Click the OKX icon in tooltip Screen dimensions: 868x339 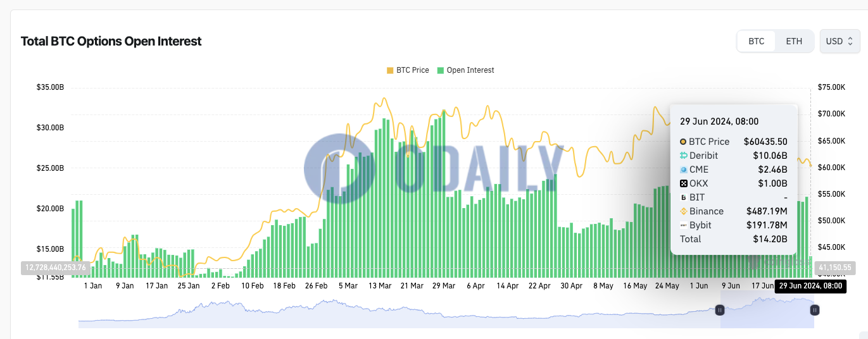(683, 183)
